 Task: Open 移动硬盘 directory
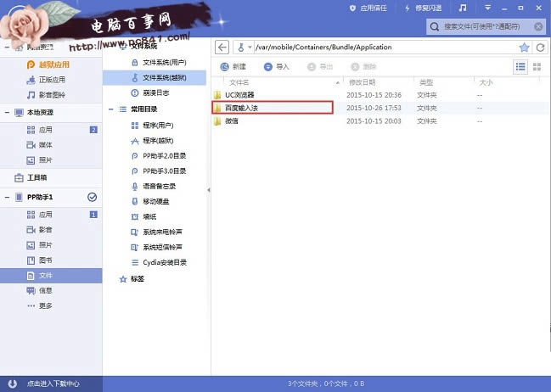tap(155, 202)
